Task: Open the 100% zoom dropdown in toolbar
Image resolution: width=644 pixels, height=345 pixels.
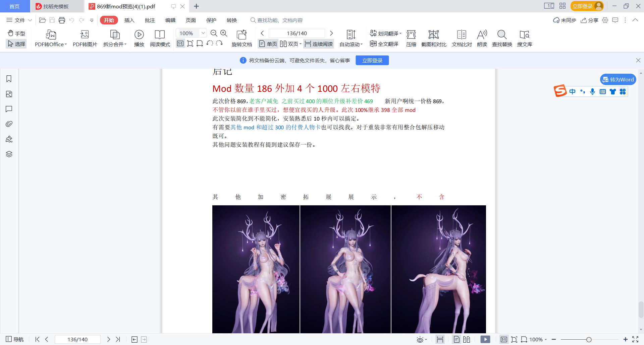Action: pyautogui.click(x=203, y=33)
